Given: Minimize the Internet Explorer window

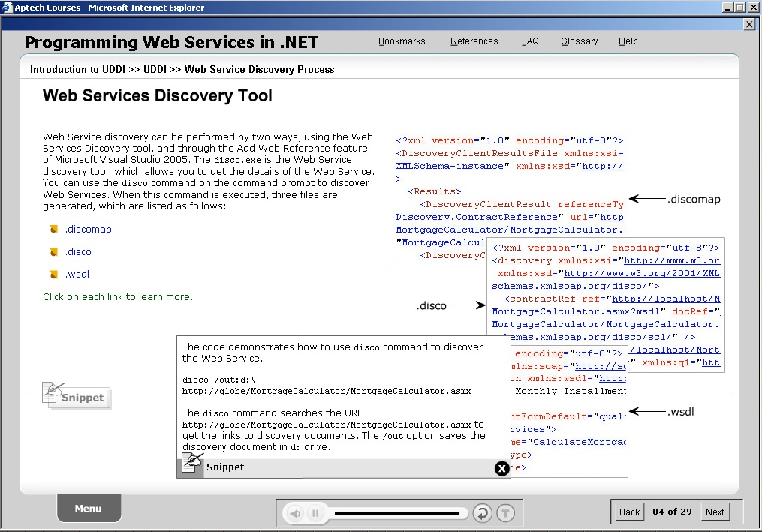Looking at the screenshot, I should [x=728, y=8].
